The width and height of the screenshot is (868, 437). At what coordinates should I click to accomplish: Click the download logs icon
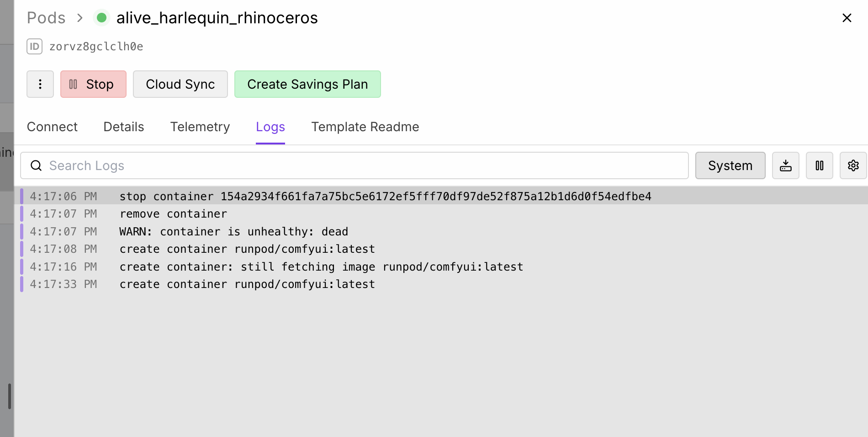[785, 165]
